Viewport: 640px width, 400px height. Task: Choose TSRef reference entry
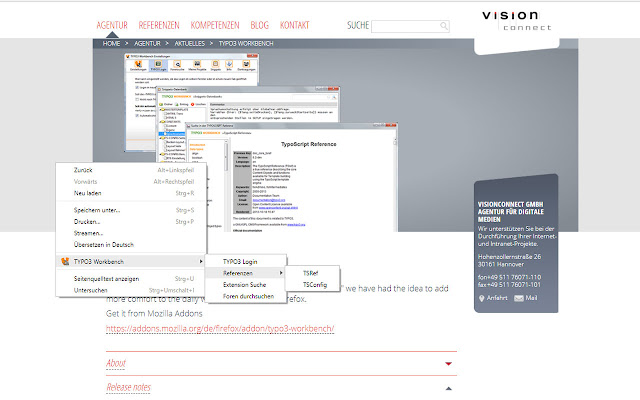[312, 273]
